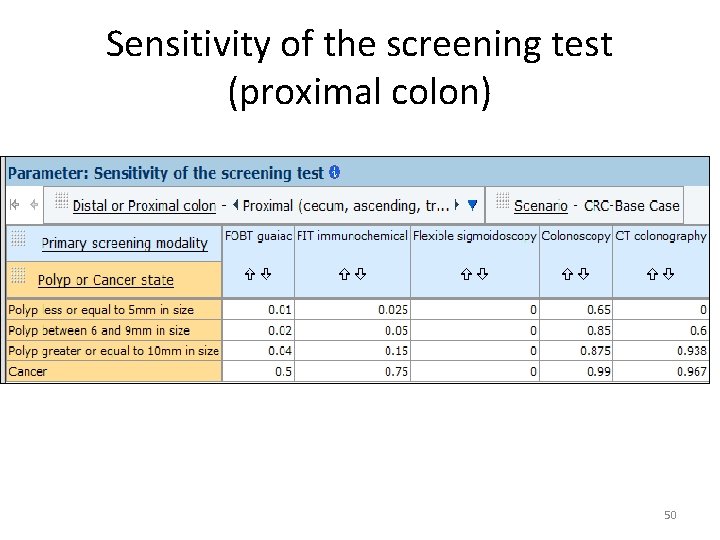Jump to first value with the leftmost arrow
This screenshot has width=720, height=540.
[x=14, y=205]
